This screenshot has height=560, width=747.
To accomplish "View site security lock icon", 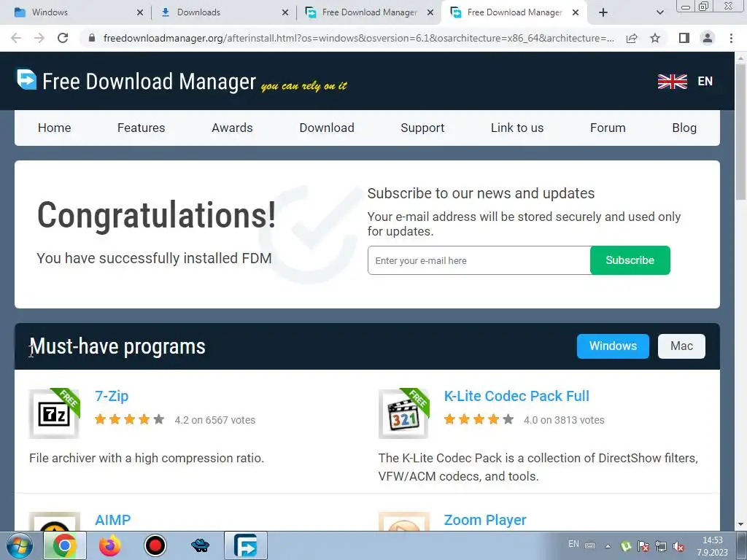I will click(x=92, y=38).
